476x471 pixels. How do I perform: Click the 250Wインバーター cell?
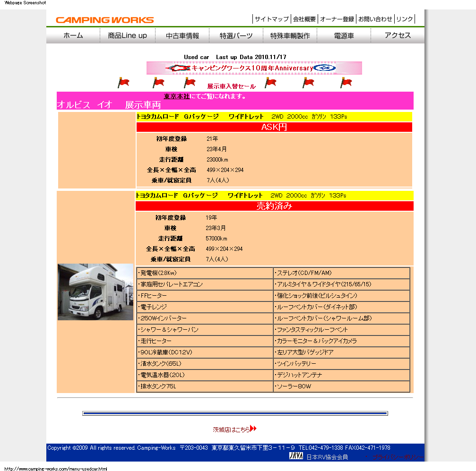click(205, 318)
